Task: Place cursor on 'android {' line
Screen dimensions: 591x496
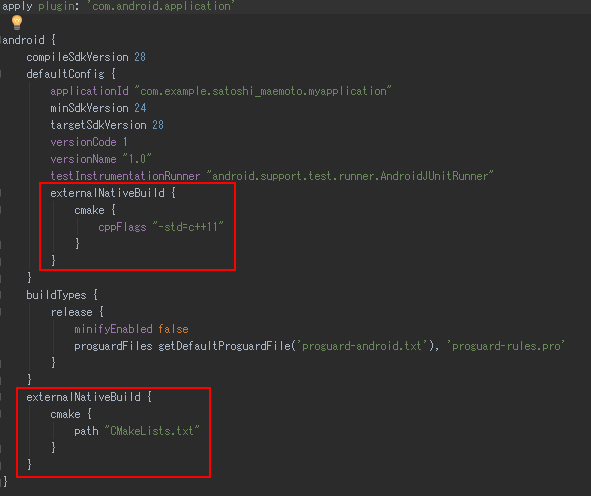Action: [29, 40]
